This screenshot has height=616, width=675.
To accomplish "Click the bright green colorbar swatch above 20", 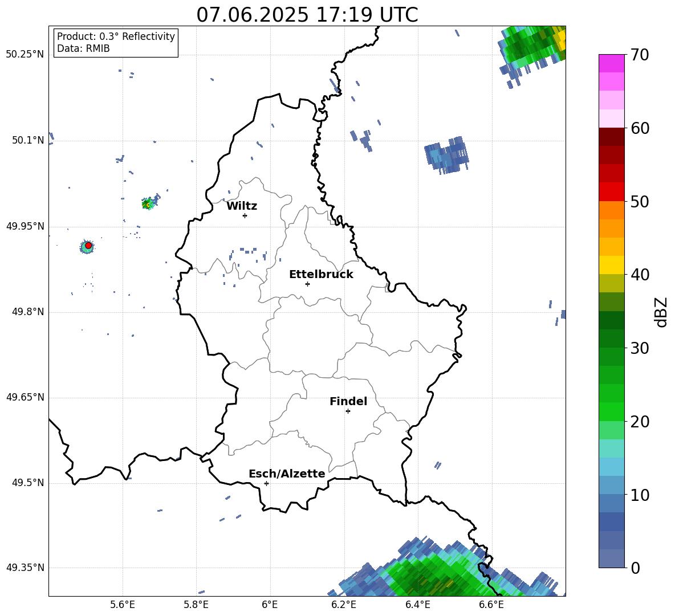I will pos(611,411).
